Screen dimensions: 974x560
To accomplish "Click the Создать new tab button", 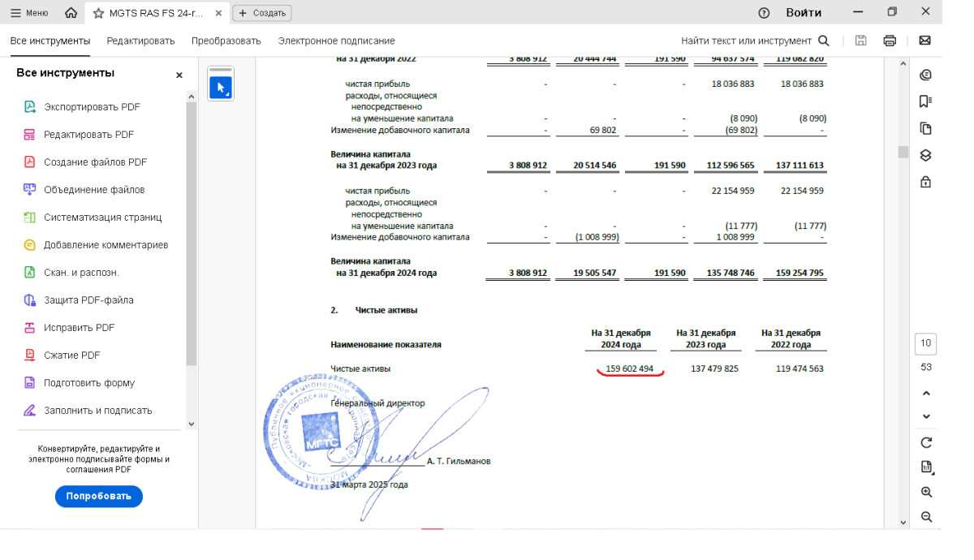I will 261,13.
